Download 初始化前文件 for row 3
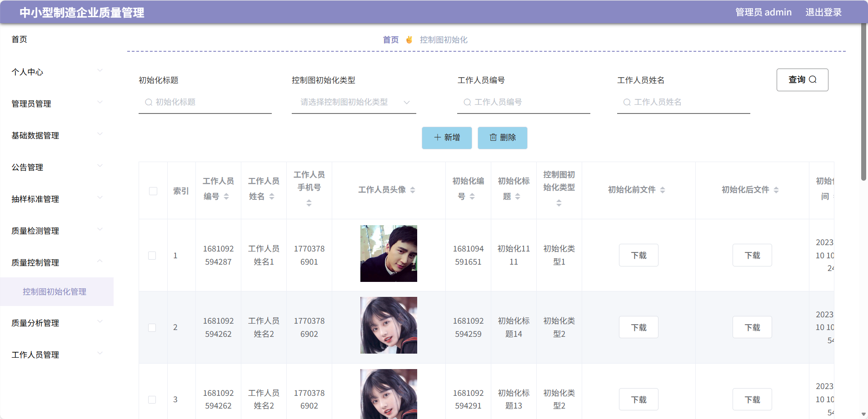868x419 pixels. (639, 399)
